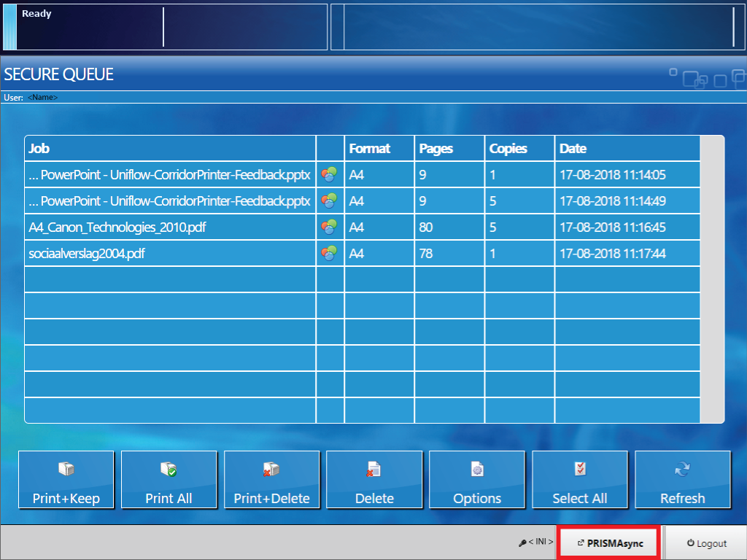The height and width of the screenshot is (560, 747).
Task: Open the PRISMAsync button
Action: pos(609,543)
